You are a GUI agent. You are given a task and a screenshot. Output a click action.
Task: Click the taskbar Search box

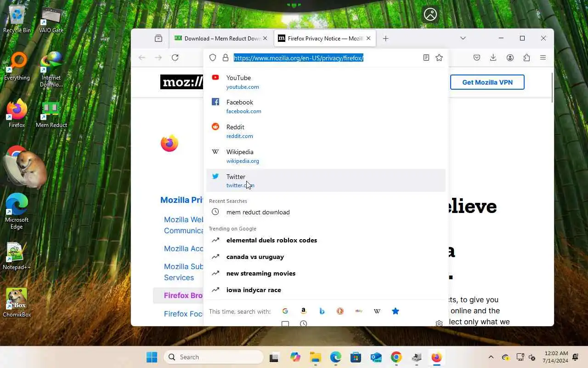pos(214,357)
